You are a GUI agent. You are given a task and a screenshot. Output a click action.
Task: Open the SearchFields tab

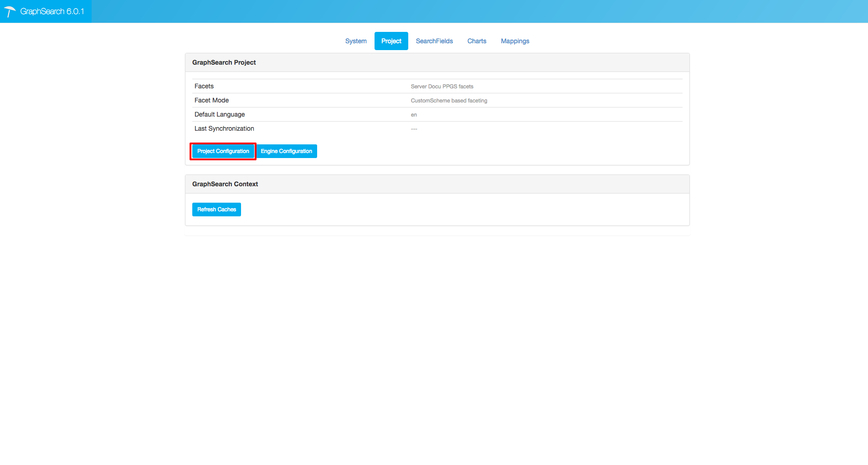tap(434, 41)
